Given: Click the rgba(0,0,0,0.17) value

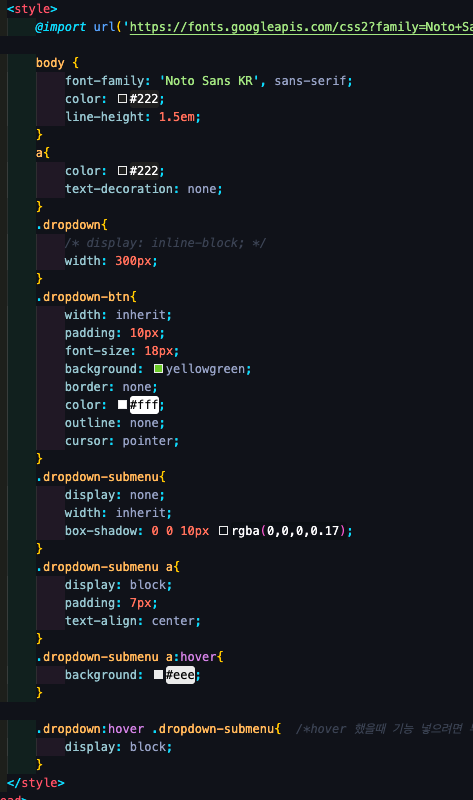Looking at the screenshot, I should (289, 531).
